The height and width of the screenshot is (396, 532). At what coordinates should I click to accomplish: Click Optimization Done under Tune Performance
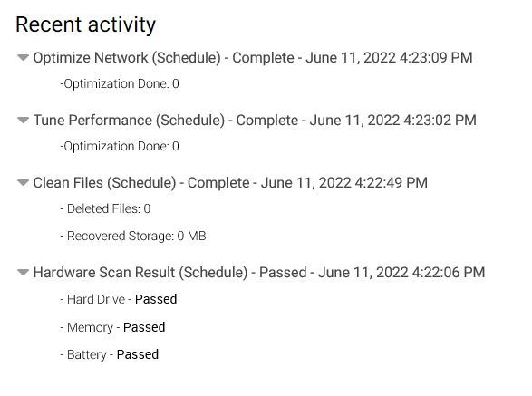[120, 146]
